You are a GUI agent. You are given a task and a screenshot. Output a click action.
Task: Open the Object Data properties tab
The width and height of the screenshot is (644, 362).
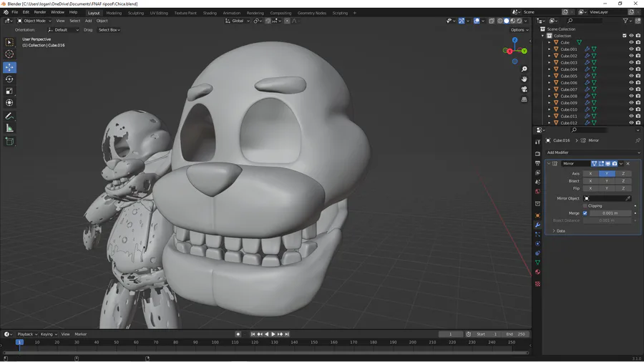537,263
